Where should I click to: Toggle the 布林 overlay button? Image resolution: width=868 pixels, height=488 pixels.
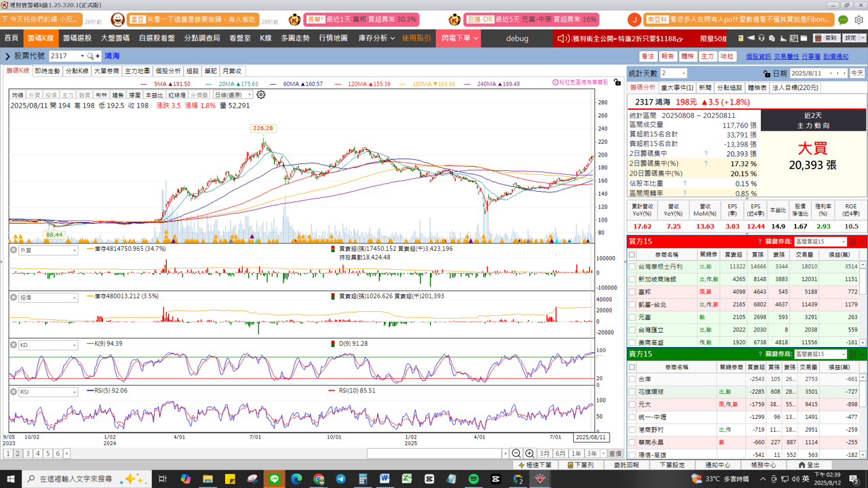pos(101,95)
